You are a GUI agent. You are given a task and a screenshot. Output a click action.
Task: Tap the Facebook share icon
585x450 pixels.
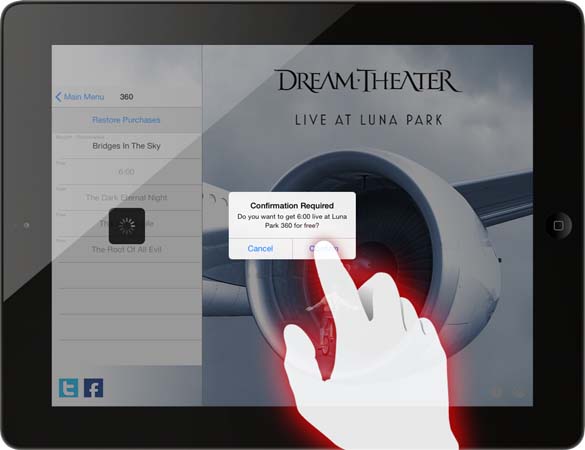[x=94, y=388]
